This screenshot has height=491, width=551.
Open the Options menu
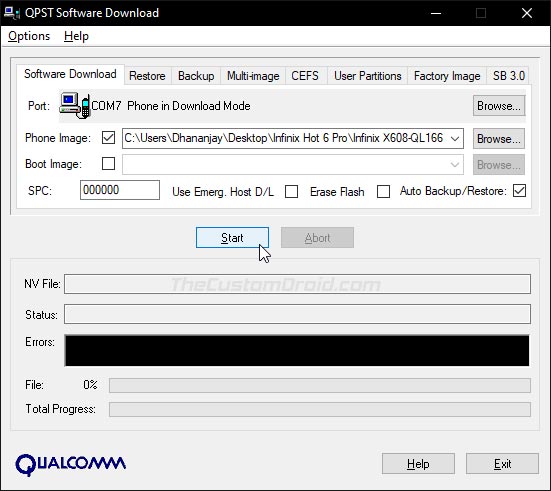pos(29,36)
